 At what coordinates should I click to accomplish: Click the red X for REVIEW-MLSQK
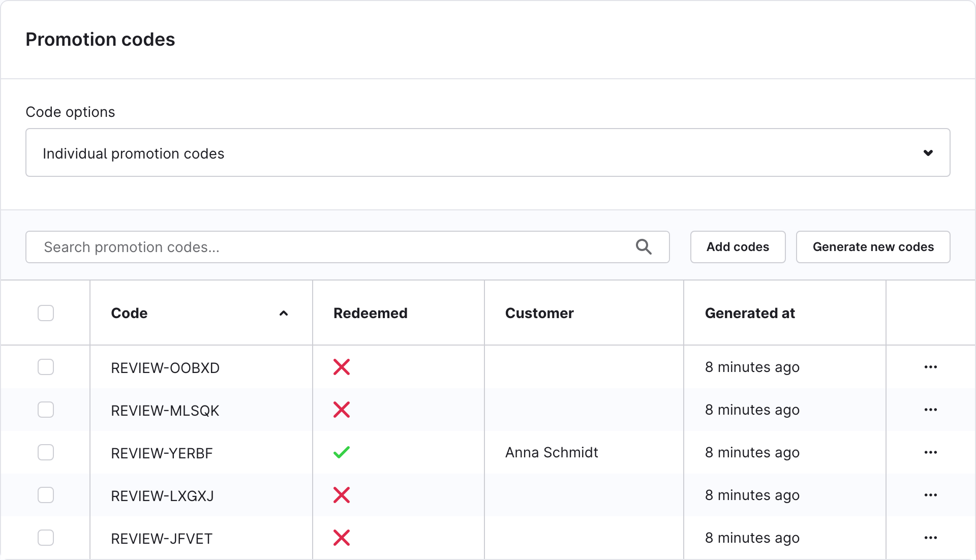342,410
